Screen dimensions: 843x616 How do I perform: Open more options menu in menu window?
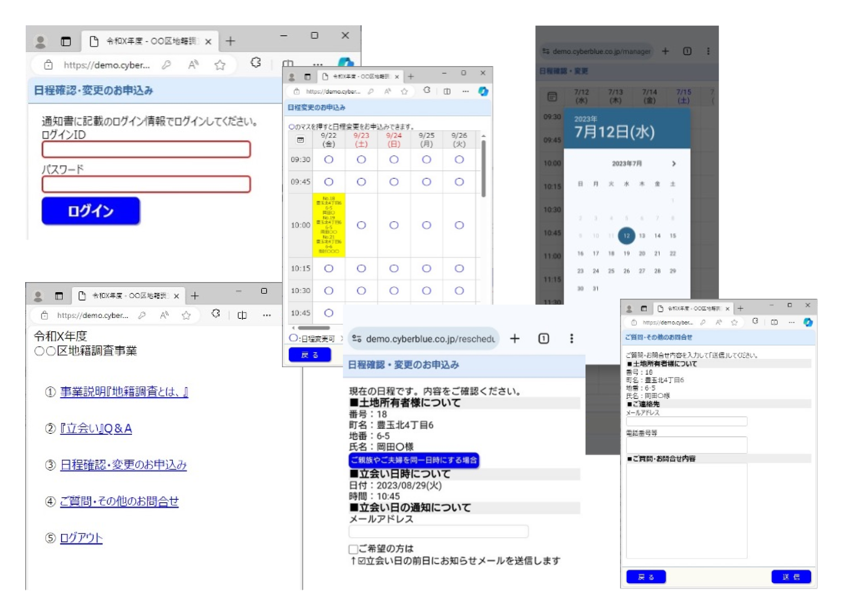pyautogui.click(x=267, y=315)
